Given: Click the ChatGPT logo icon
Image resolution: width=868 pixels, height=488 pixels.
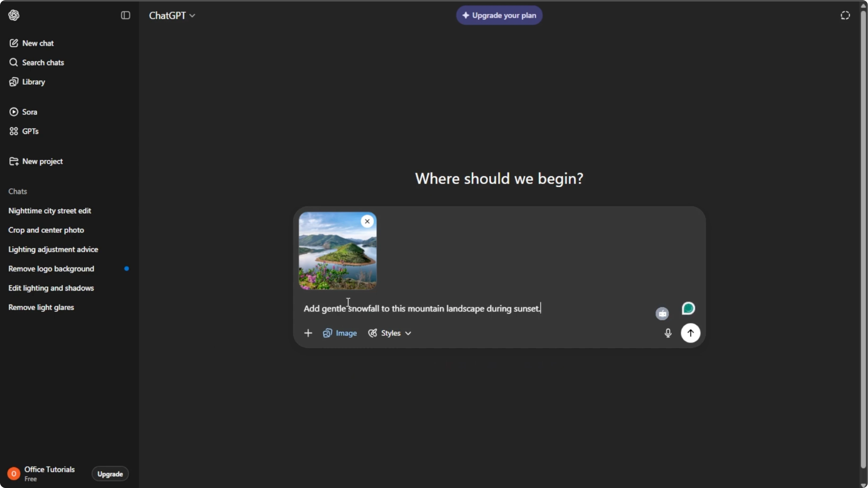Looking at the screenshot, I should (14, 15).
